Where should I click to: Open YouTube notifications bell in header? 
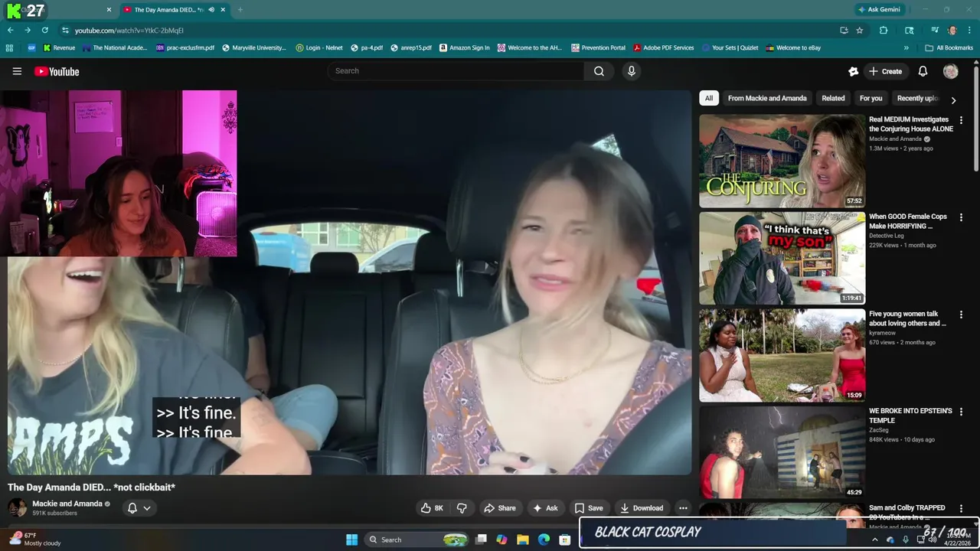pos(923,71)
